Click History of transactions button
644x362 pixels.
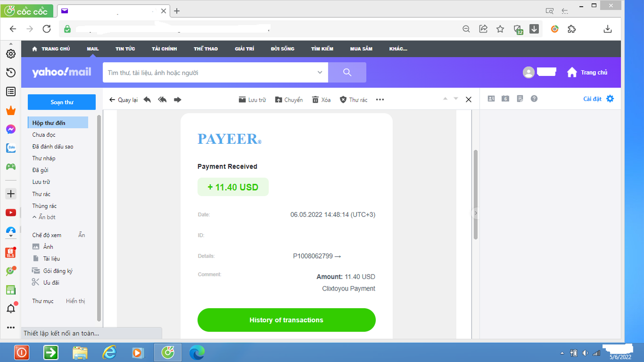pyautogui.click(x=286, y=320)
